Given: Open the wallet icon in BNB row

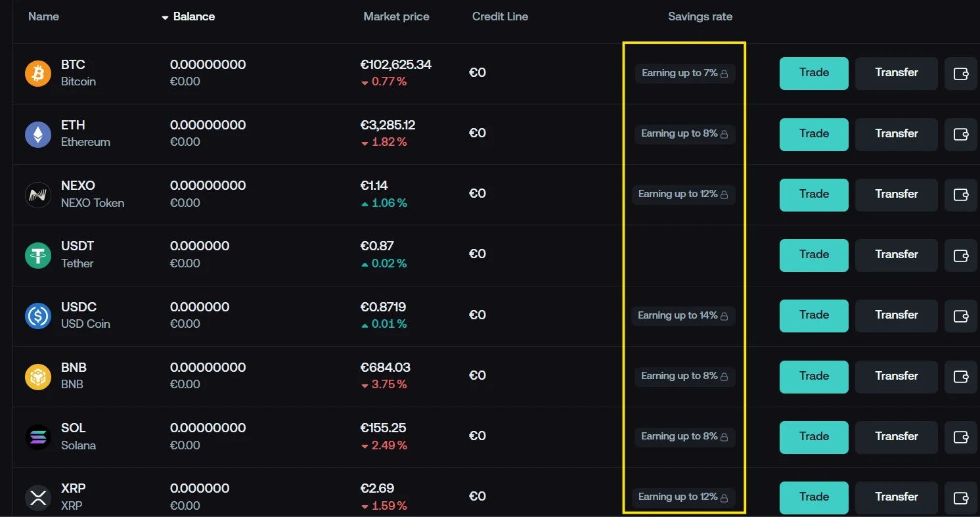Looking at the screenshot, I should [961, 376].
